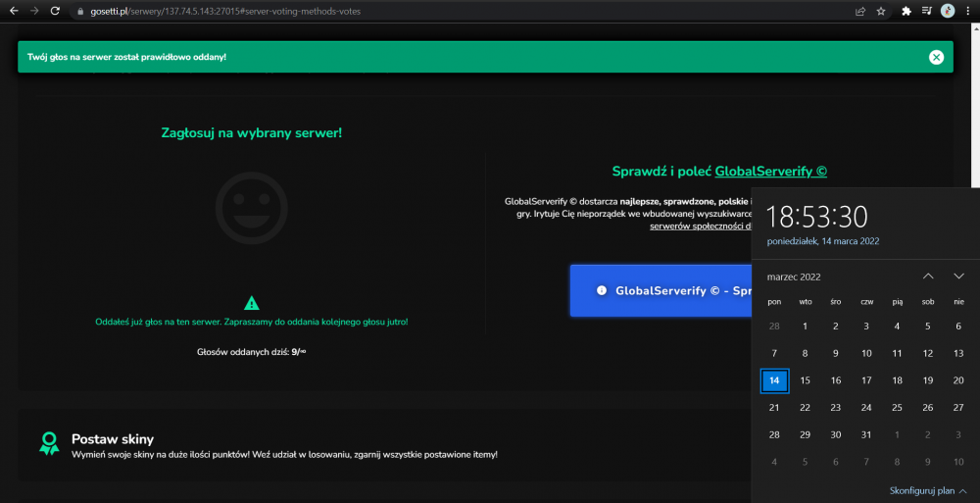
Task: Go to previous month with up chevron
Action: tap(928, 276)
